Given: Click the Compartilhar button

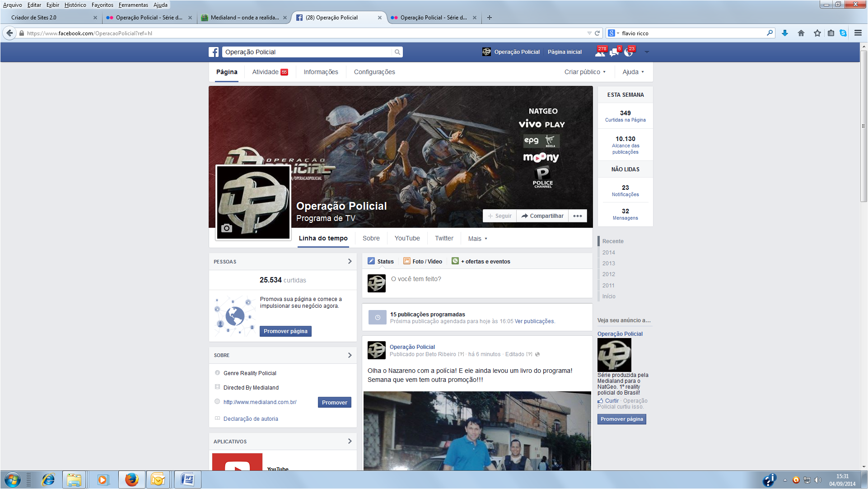Looking at the screenshot, I should [542, 216].
